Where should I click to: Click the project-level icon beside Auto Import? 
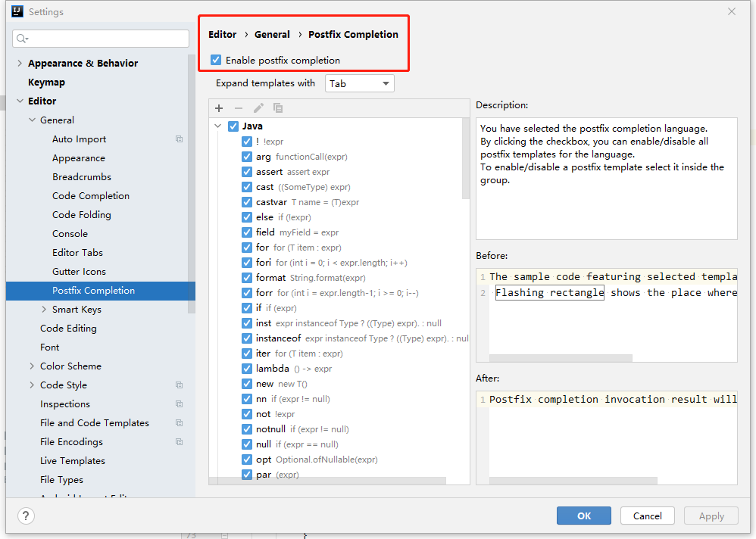(180, 139)
